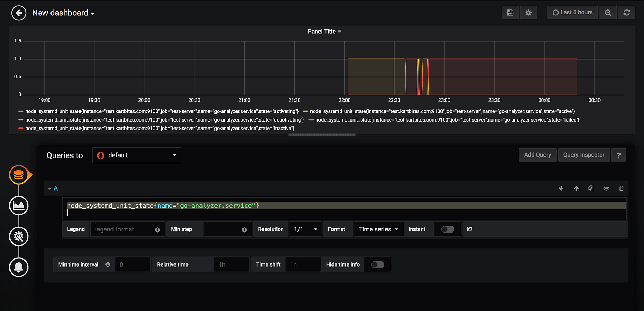Save the dashboard with floppy disk icon
The image size is (644, 311).
click(510, 13)
